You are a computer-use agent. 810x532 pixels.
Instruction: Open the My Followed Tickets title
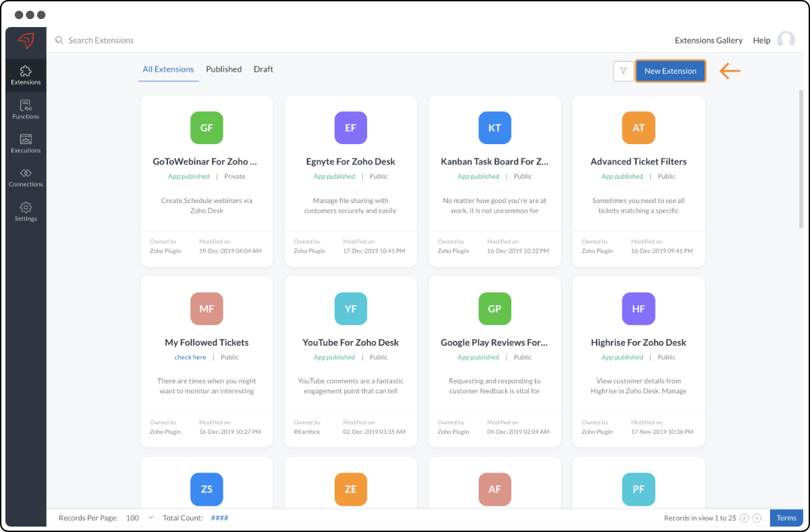pos(207,342)
